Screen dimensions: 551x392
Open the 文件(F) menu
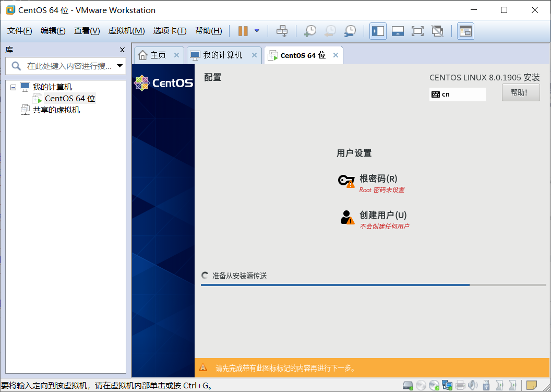(20, 31)
